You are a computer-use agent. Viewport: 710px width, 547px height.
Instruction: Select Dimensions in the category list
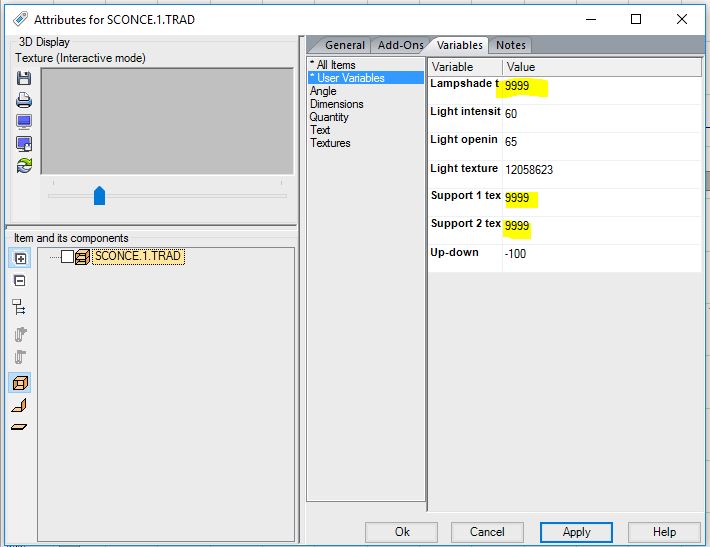click(x=336, y=104)
